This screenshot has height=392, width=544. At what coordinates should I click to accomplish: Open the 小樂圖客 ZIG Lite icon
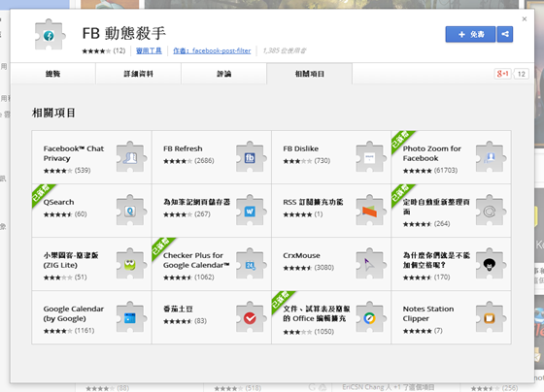[131, 264]
